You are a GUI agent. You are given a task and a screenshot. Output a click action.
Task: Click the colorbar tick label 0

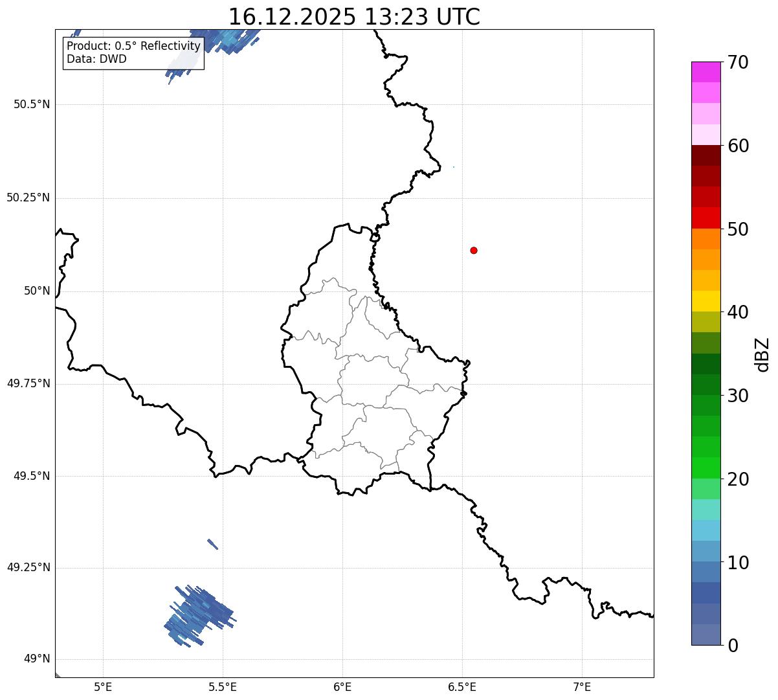pyautogui.click(x=733, y=646)
